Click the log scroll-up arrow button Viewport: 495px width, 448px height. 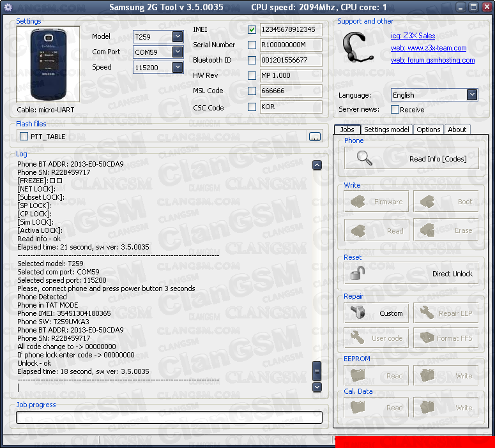click(317, 165)
